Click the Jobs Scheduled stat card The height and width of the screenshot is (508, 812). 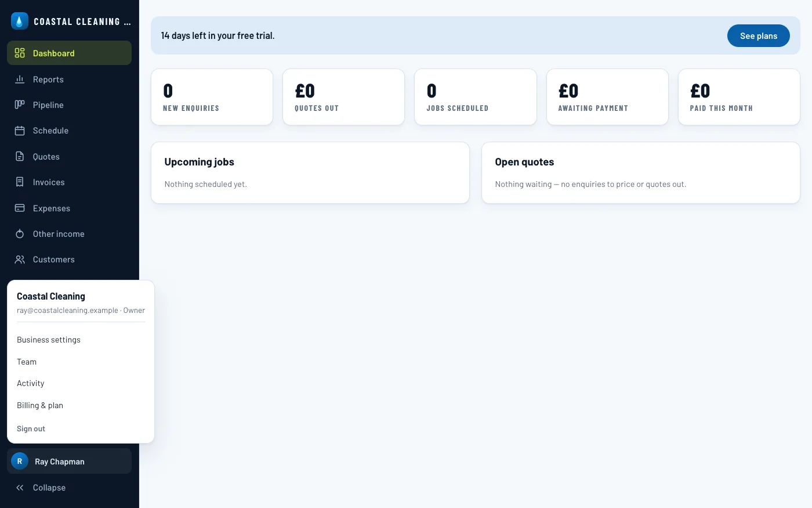pyautogui.click(x=476, y=97)
